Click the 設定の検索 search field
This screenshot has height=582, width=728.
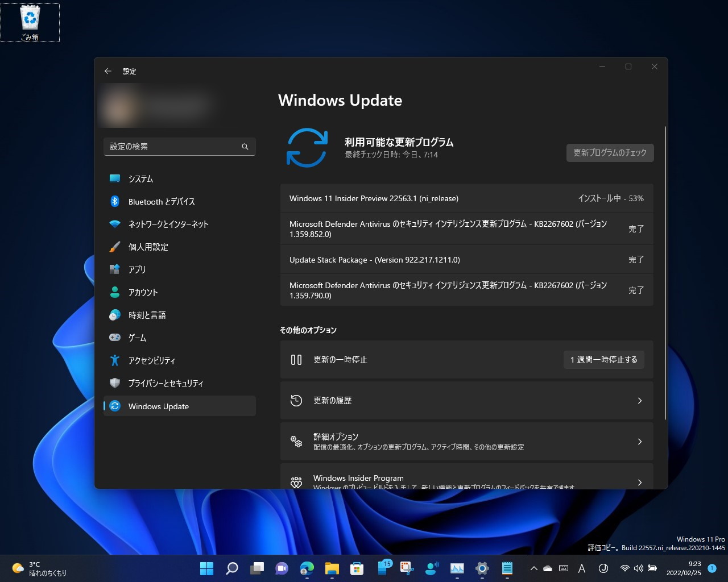point(179,146)
